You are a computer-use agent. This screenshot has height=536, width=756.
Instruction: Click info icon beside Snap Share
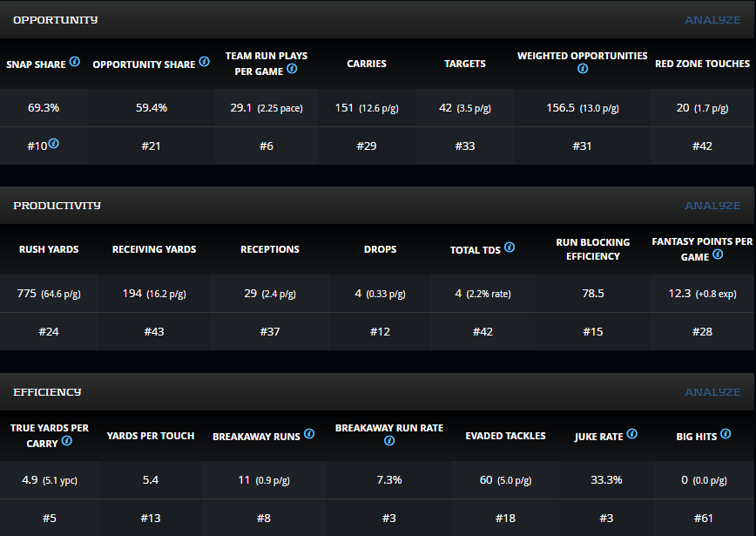(75, 63)
